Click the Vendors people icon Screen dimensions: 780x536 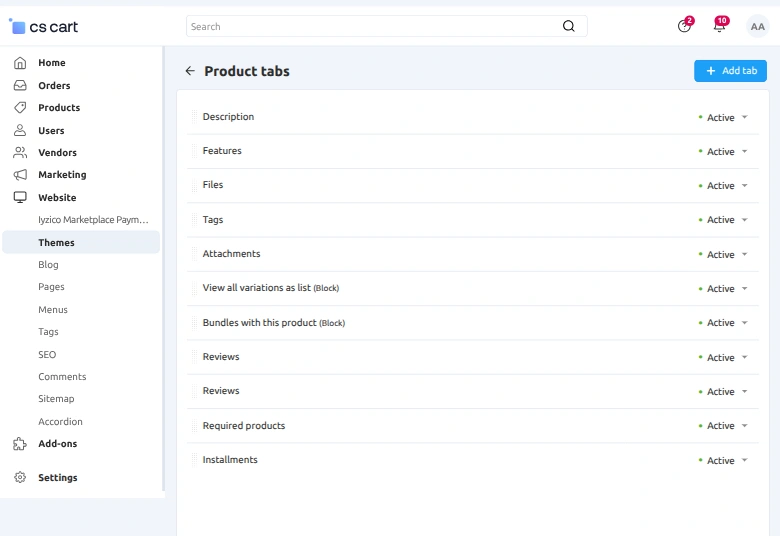click(x=20, y=152)
